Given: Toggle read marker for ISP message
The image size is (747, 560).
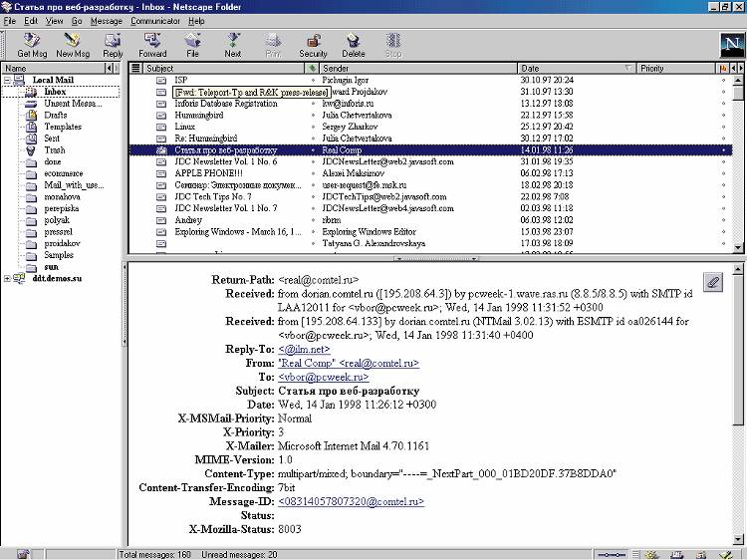Looking at the screenshot, I should click(x=313, y=80).
